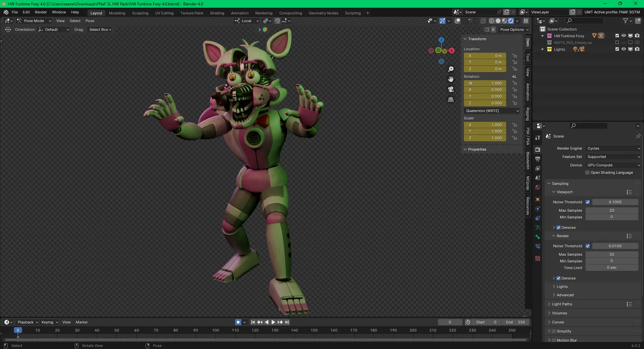Open the Armature data properties tab icon
The height and width of the screenshot is (349, 644).
tap(538, 228)
